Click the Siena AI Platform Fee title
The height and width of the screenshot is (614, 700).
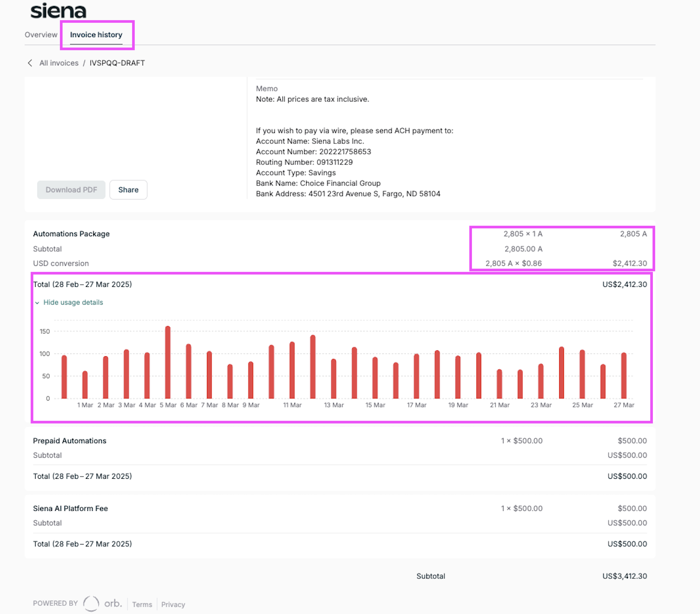point(70,508)
